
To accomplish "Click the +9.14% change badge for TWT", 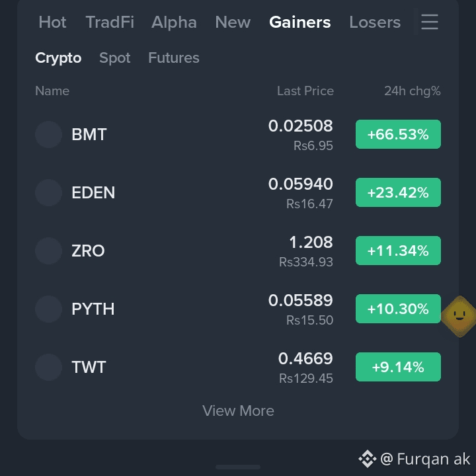I will click(x=398, y=367).
